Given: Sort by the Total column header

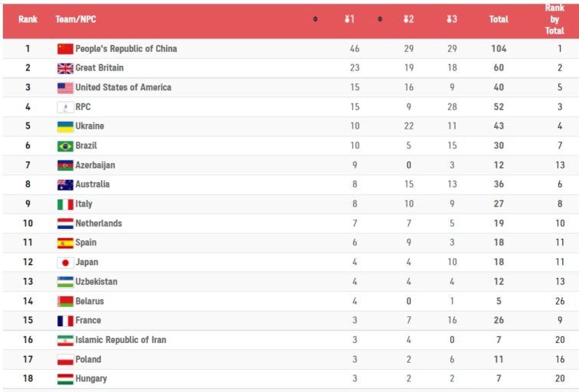Looking at the screenshot, I should [499, 19].
